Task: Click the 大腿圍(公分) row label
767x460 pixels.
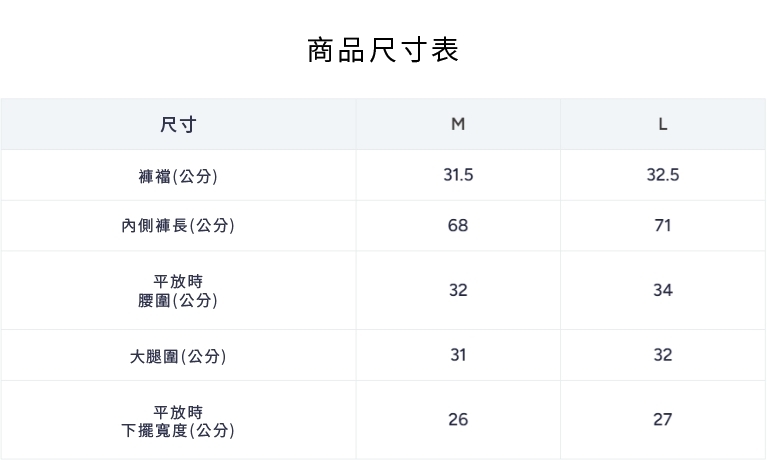Action: [x=178, y=356]
